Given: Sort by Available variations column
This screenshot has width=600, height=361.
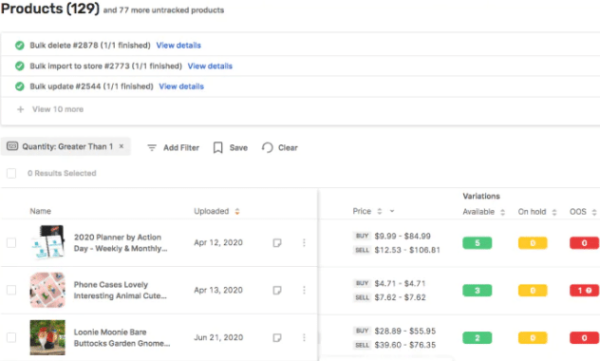Looking at the screenshot, I should click(503, 212).
